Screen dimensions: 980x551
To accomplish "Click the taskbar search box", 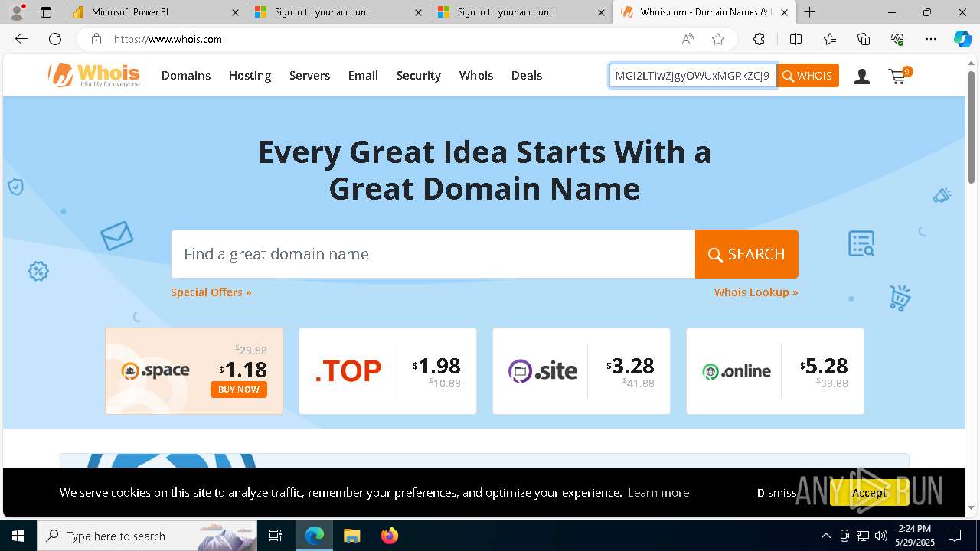I will (147, 536).
